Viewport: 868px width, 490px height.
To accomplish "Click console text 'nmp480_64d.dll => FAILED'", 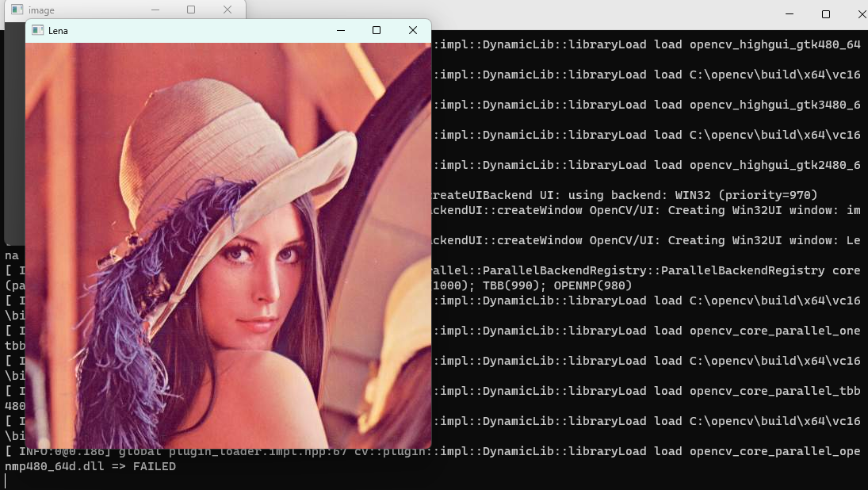I will 90,467.
